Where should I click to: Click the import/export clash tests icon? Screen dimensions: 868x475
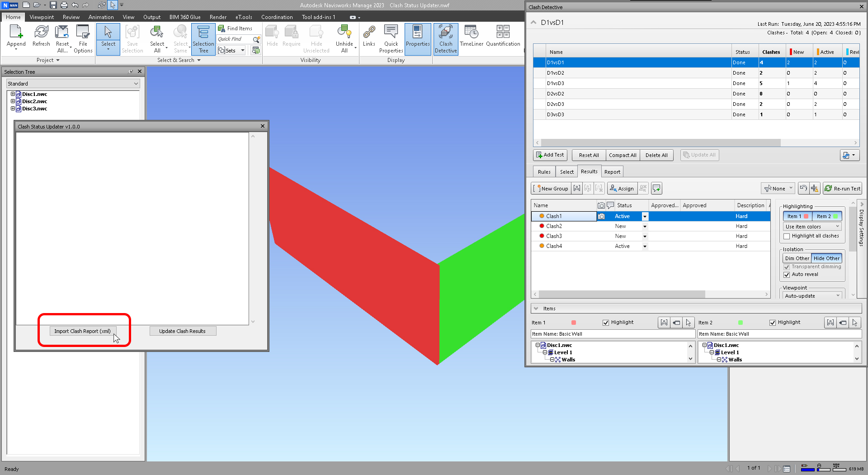(849, 155)
